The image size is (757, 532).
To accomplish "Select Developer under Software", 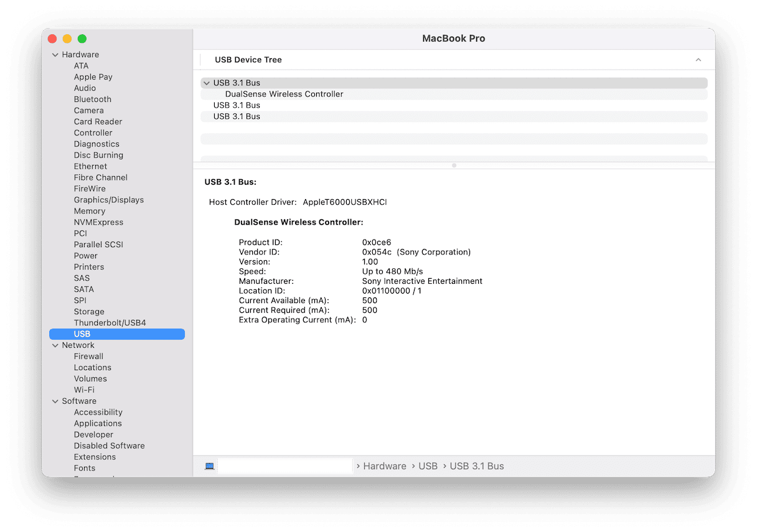I will coord(93,436).
